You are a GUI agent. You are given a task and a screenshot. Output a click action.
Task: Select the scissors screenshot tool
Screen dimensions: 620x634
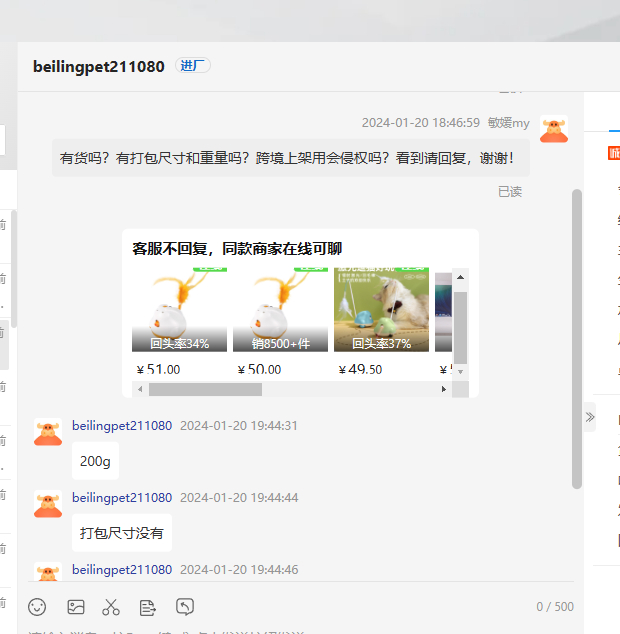coord(111,606)
